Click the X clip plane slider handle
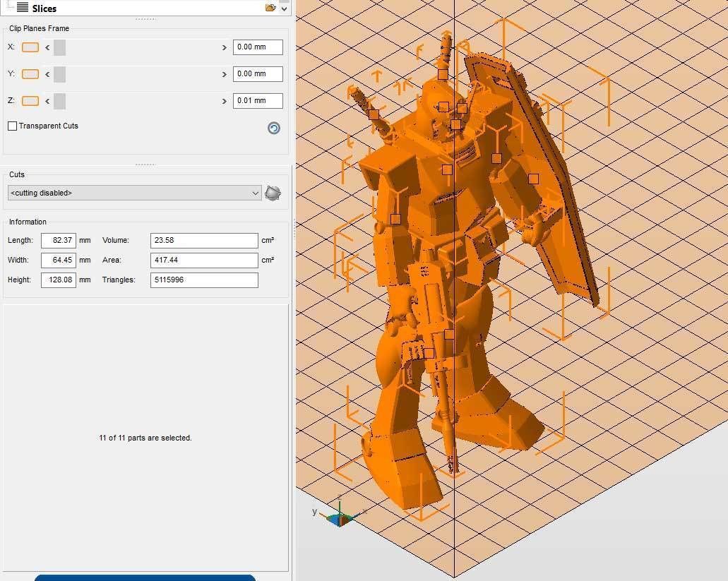This screenshot has width=728, height=581. tap(59, 47)
